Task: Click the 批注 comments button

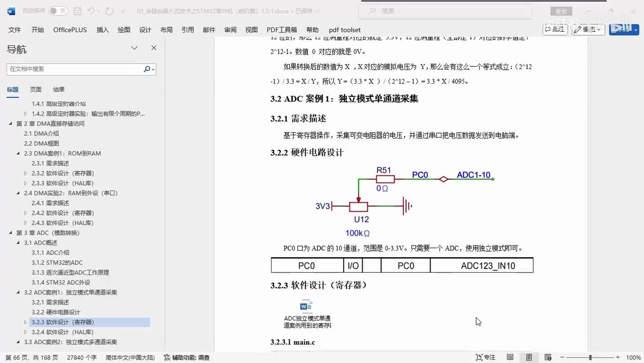Action: click(x=555, y=29)
